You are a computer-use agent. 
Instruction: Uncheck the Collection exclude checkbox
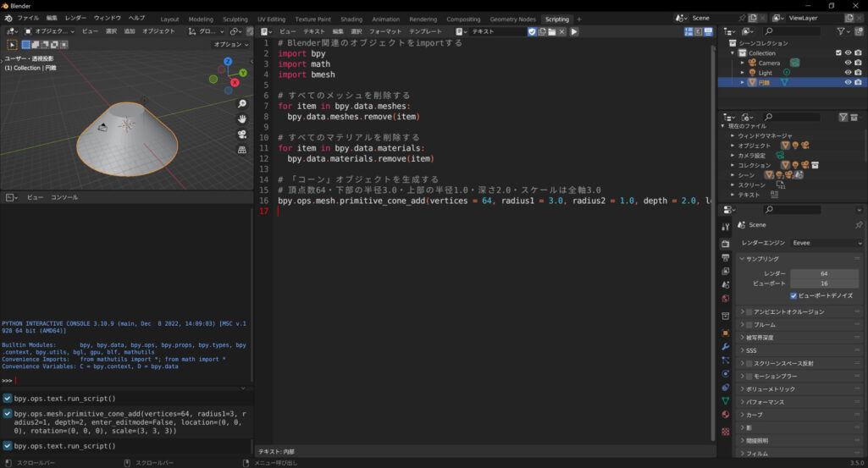[x=838, y=53]
